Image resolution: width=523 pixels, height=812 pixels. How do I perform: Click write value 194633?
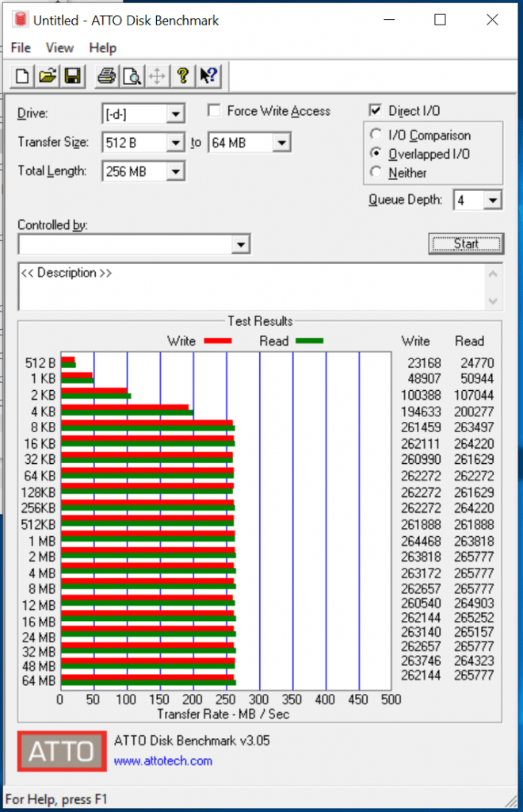tap(421, 412)
